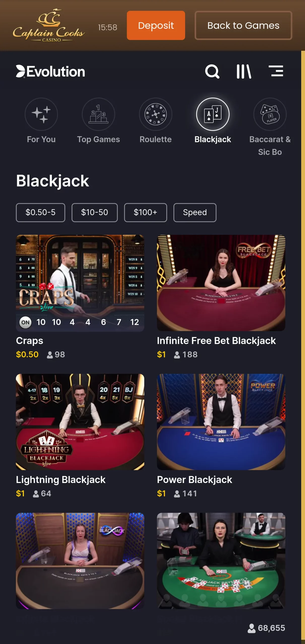
Task: Click the Back to Games button
Action: tap(244, 25)
